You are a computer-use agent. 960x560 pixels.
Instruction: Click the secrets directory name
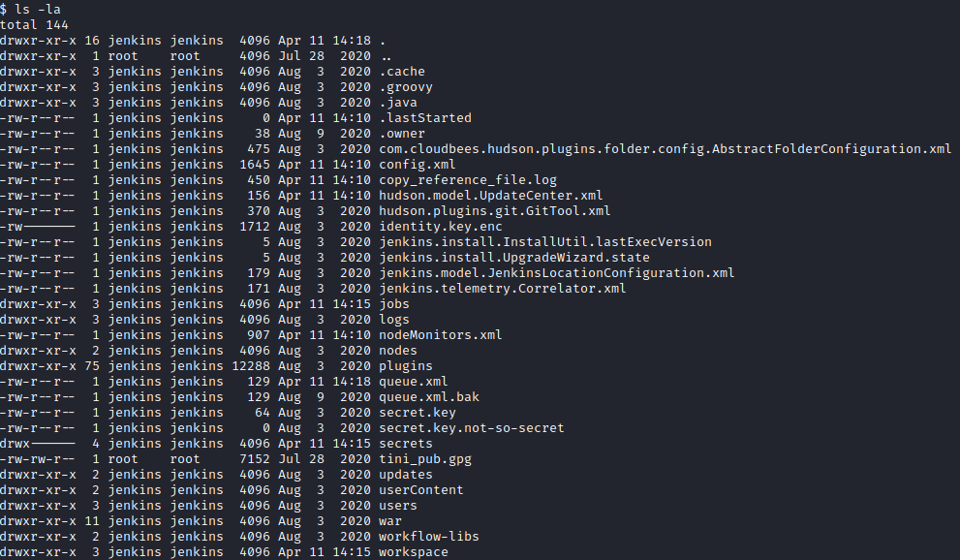405,443
